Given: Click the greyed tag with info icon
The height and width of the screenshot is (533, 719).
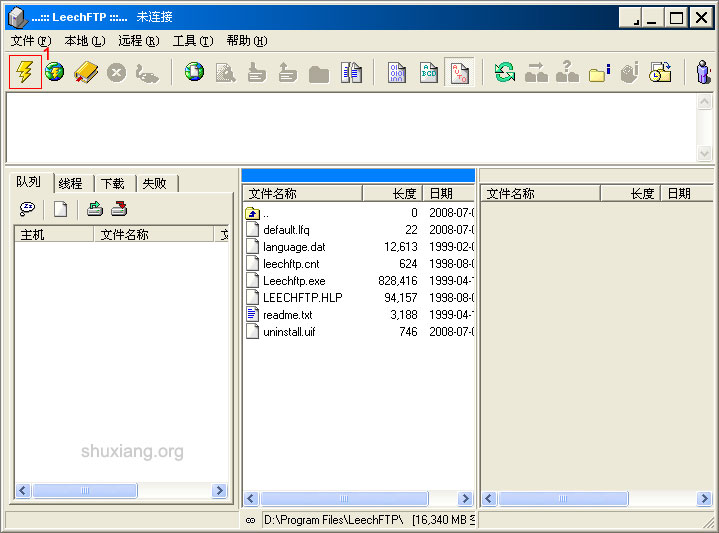Looking at the screenshot, I should [630, 72].
